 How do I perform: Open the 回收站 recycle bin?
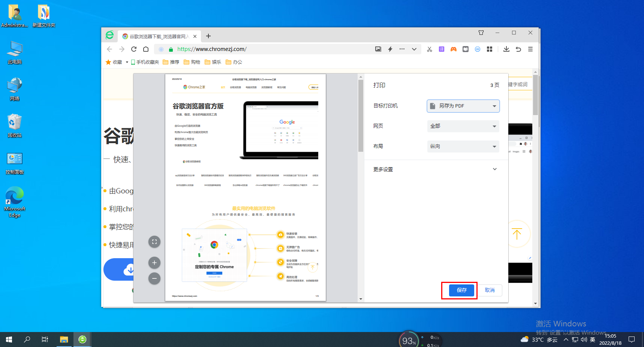coord(15,126)
